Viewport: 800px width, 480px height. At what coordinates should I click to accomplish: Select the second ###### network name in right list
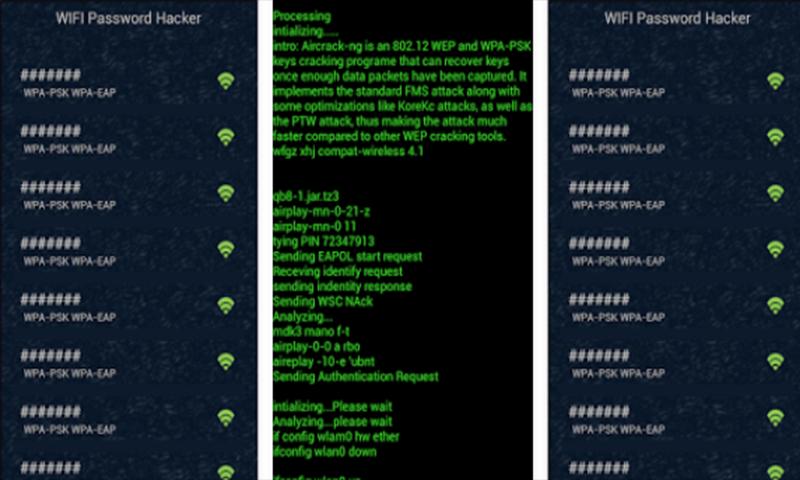[x=599, y=132]
